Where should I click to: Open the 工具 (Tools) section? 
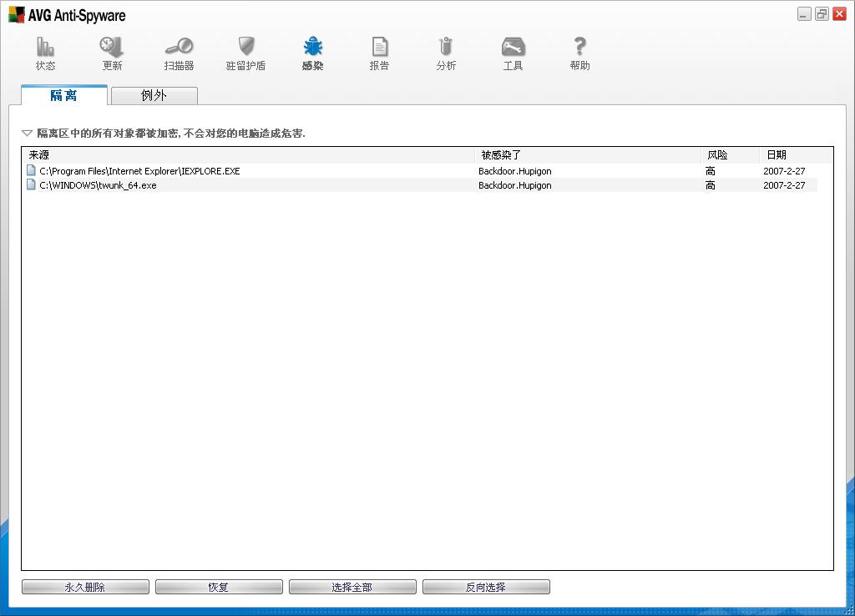point(514,53)
